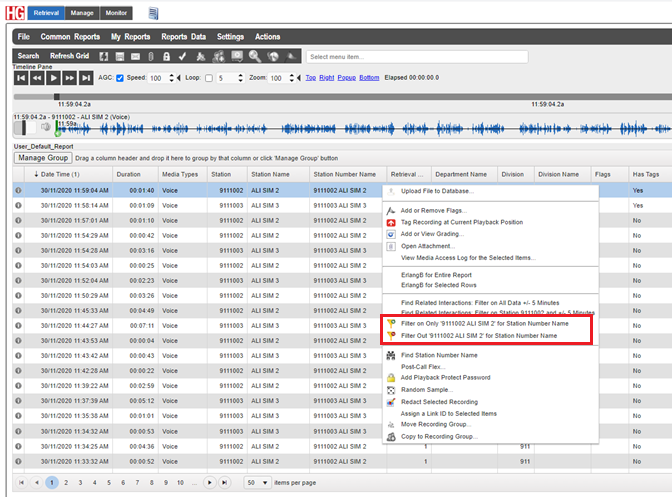Click the users-with-plus toolbar icon
Viewport: 672px width, 497px height.
pos(219,56)
